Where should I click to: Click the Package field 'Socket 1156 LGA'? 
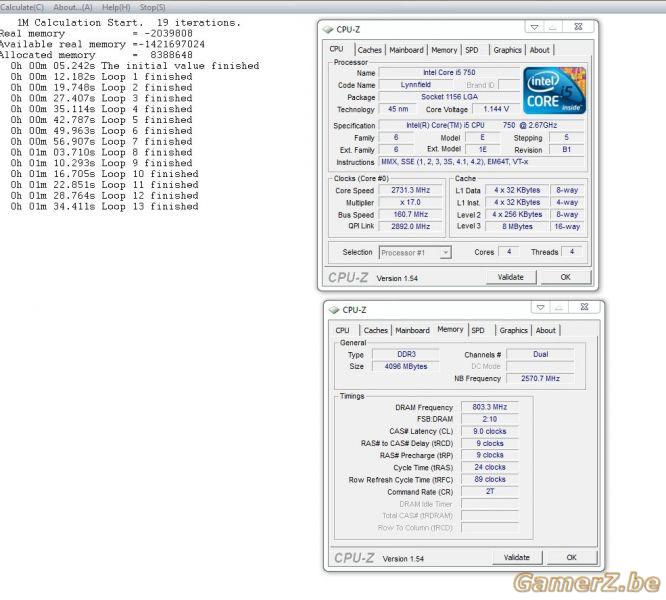tap(449, 97)
